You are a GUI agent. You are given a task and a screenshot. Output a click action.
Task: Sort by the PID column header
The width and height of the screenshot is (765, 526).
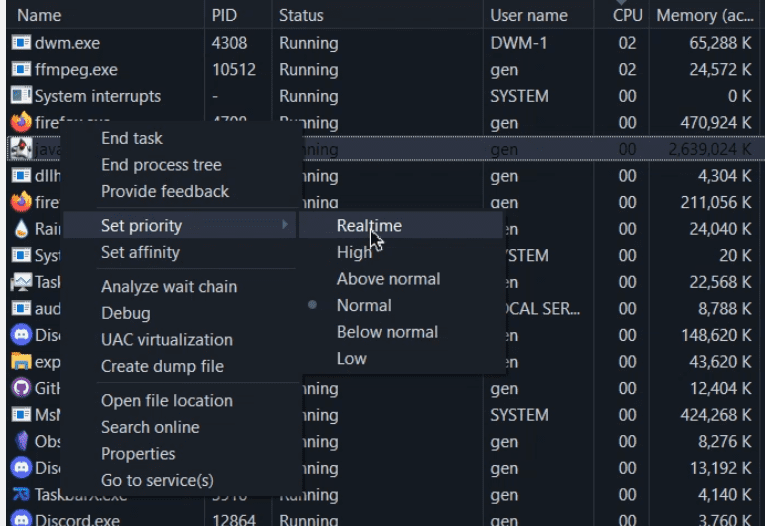(x=224, y=16)
